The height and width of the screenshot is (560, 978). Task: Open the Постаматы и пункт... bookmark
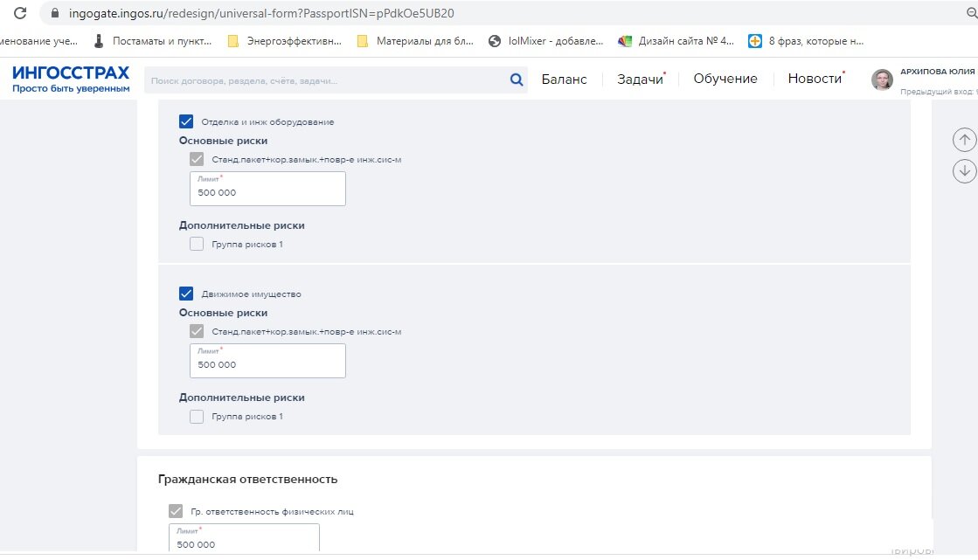click(x=153, y=41)
